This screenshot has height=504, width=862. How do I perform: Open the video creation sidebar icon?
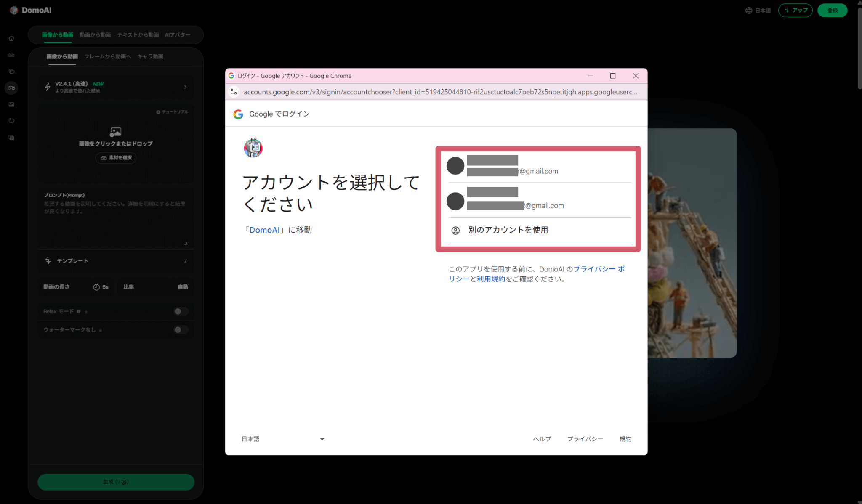tap(11, 88)
